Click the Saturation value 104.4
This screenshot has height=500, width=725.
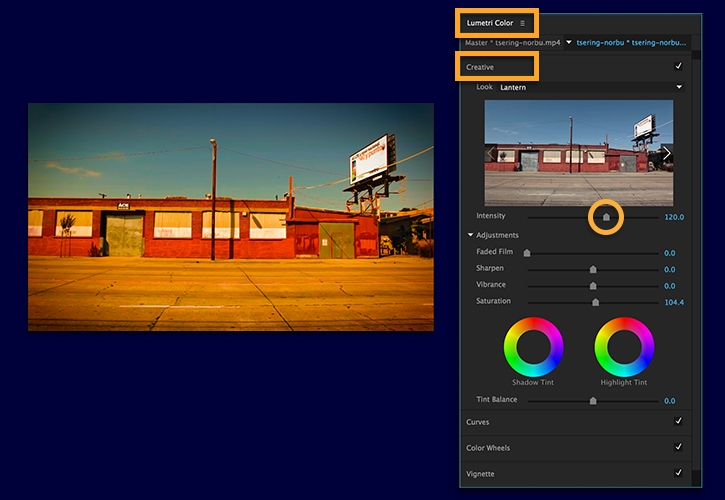[x=674, y=302]
